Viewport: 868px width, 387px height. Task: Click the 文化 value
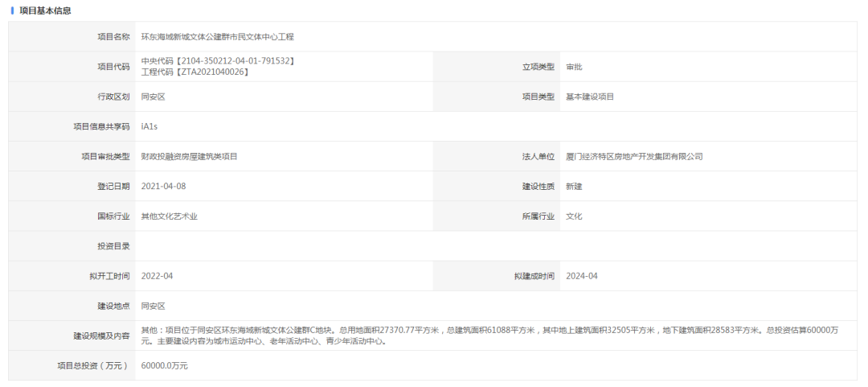tap(574, 216)
